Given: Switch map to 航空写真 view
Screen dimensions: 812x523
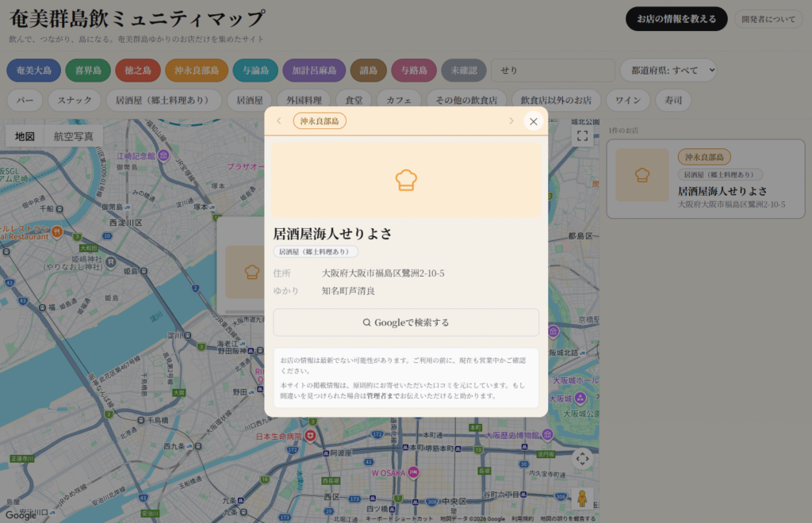Looking at the screenshot, I should tap(74, 136).
